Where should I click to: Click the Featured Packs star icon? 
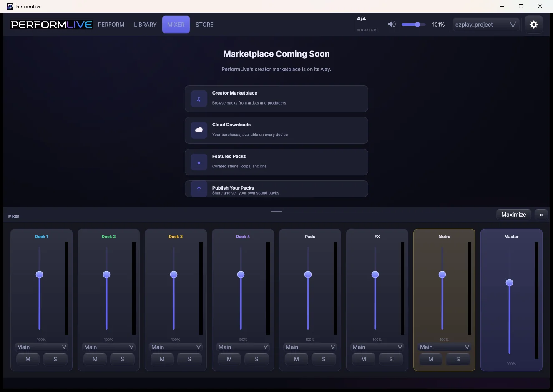(x=199, y=162)
